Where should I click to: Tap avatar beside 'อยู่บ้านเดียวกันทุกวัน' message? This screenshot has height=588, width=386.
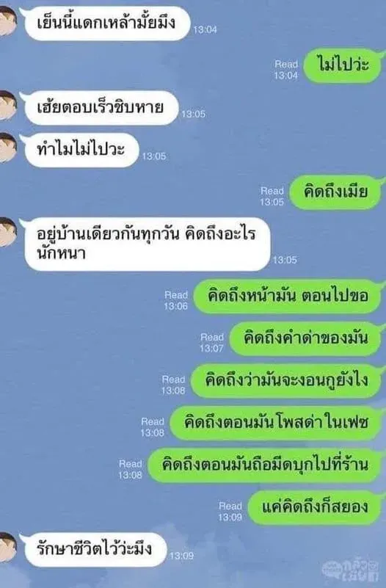click(x=7, y=232)
